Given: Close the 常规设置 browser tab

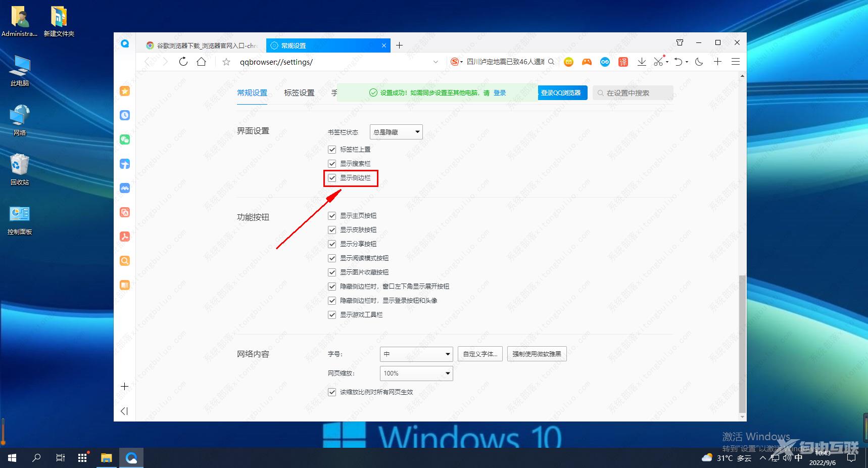Looking at the screenshot, I should 384,45.
